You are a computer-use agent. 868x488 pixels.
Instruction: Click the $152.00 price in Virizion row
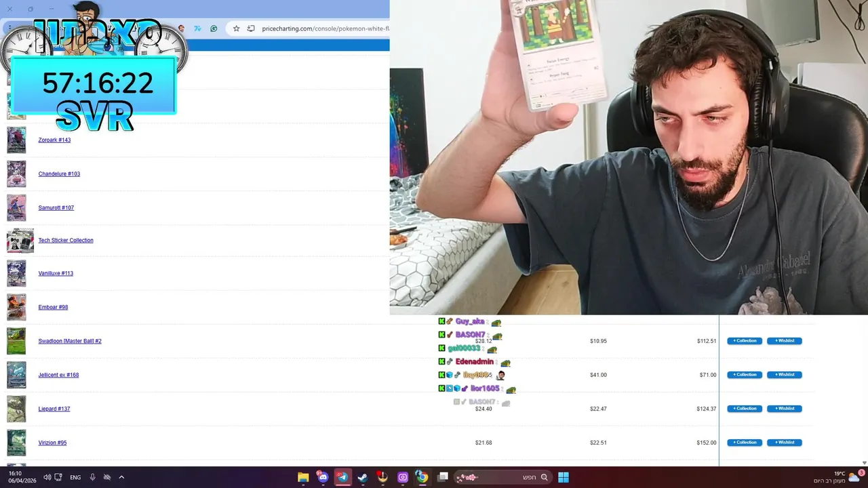point(707,443)
